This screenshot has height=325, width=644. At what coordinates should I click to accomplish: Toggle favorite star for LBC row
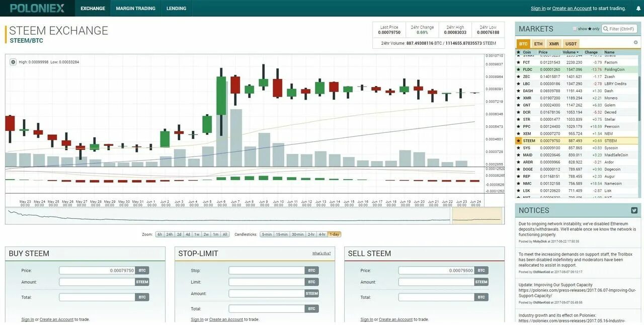[x=519, y=84]
